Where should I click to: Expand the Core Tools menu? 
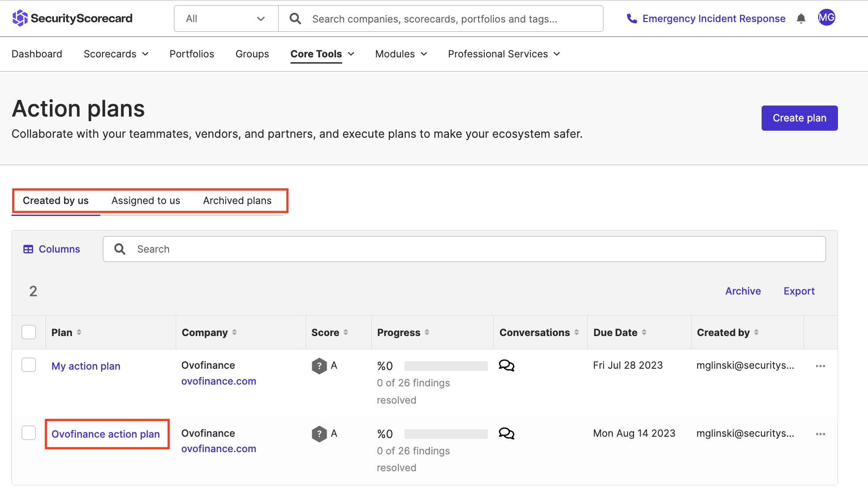[322, 54]
